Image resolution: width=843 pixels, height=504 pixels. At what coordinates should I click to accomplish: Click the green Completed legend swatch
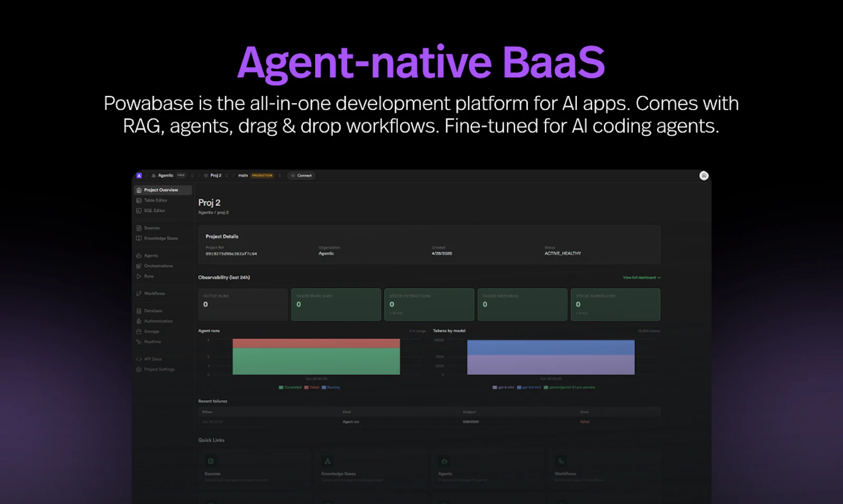tap(281, 388)
